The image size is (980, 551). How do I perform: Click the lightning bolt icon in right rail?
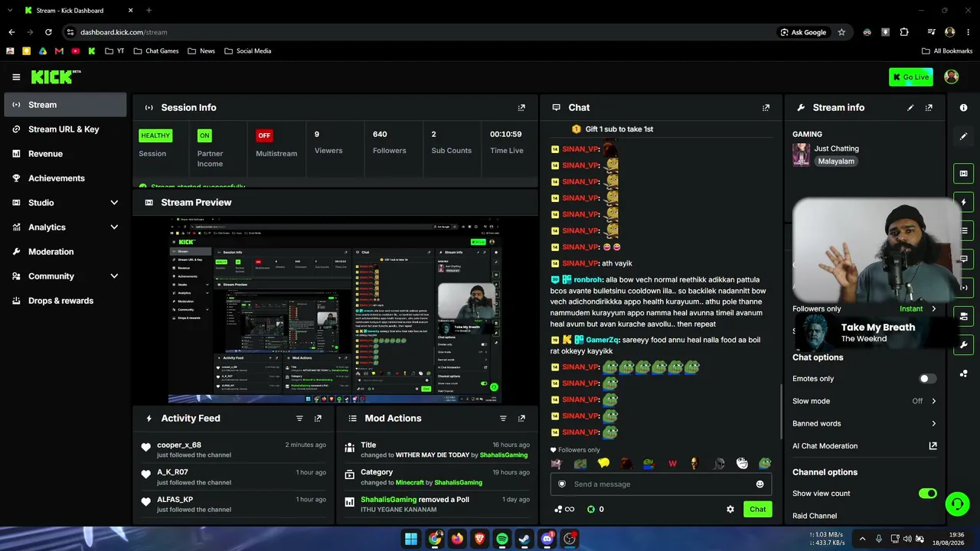pyautogui.click(x=963, y=202)
